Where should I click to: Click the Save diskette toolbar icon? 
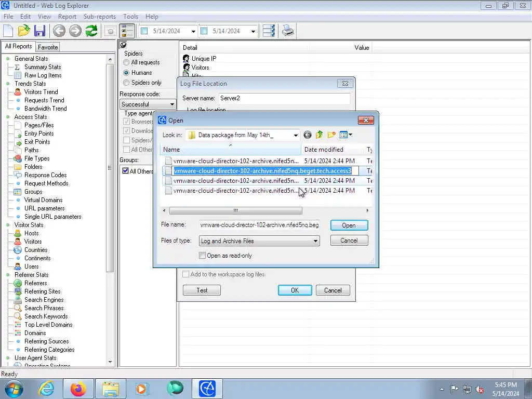(39, 31)
